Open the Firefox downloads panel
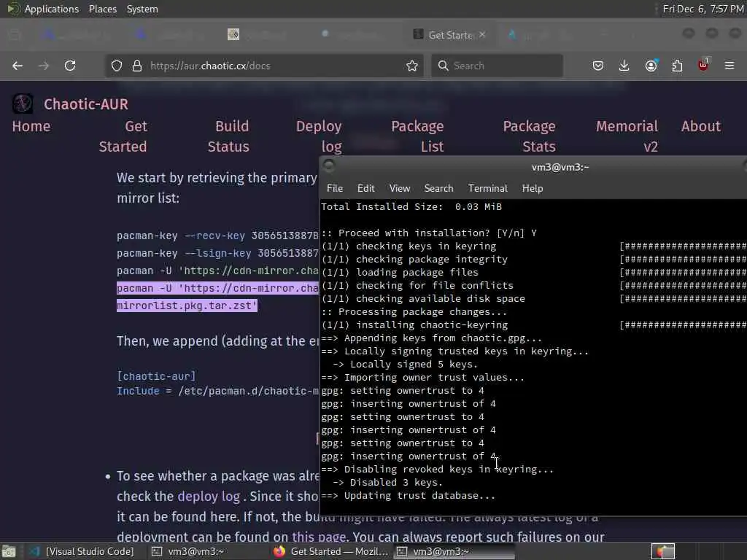 click(624, 66)
